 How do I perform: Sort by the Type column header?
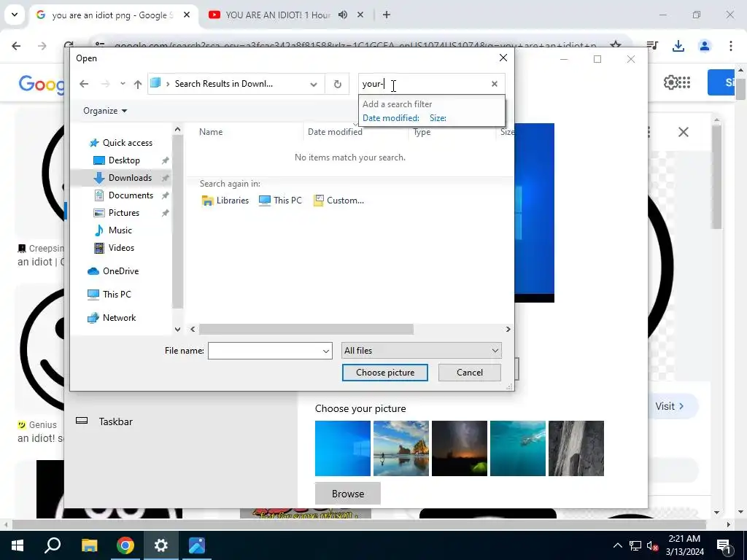click(422, 132)
